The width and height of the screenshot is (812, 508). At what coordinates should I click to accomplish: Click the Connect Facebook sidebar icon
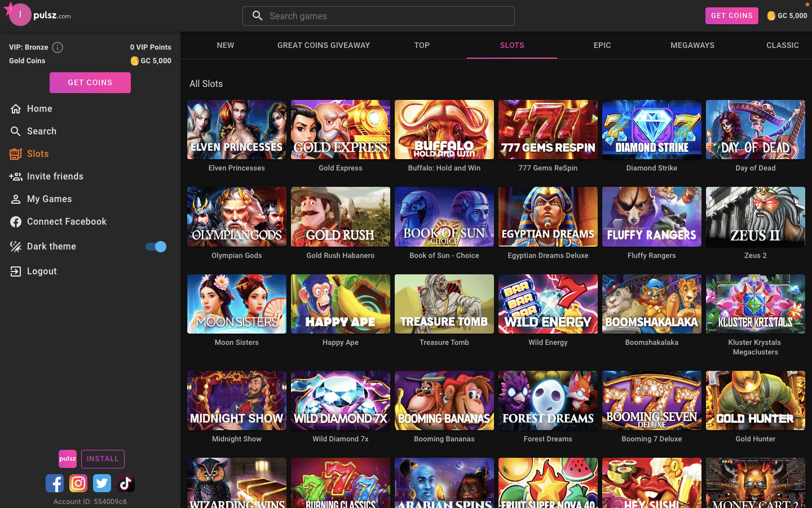click(15, 221)
